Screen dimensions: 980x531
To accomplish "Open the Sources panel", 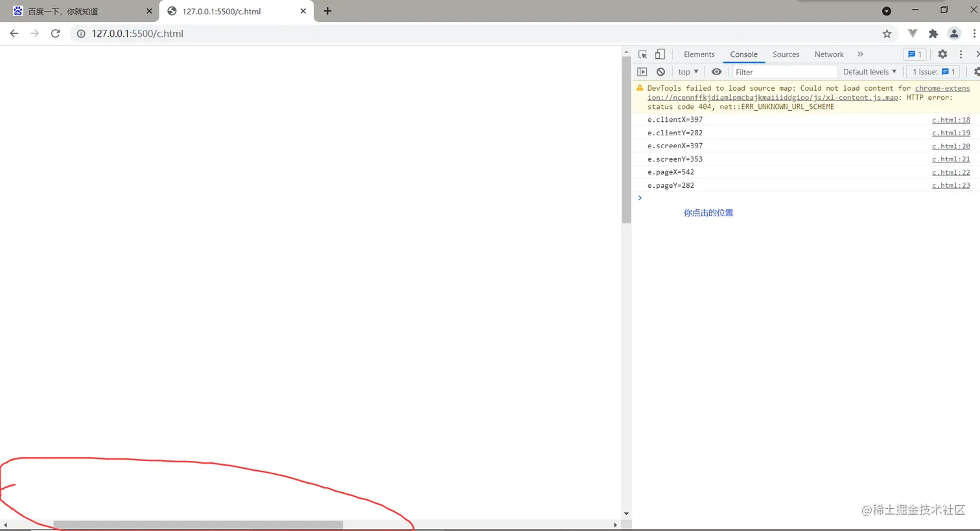I will click(x=786, y=54).
